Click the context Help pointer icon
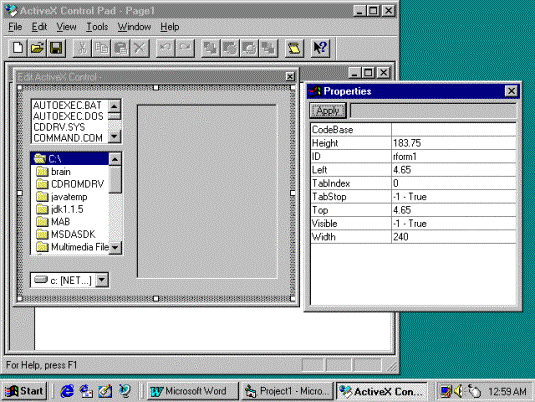 tap(320, 48)
